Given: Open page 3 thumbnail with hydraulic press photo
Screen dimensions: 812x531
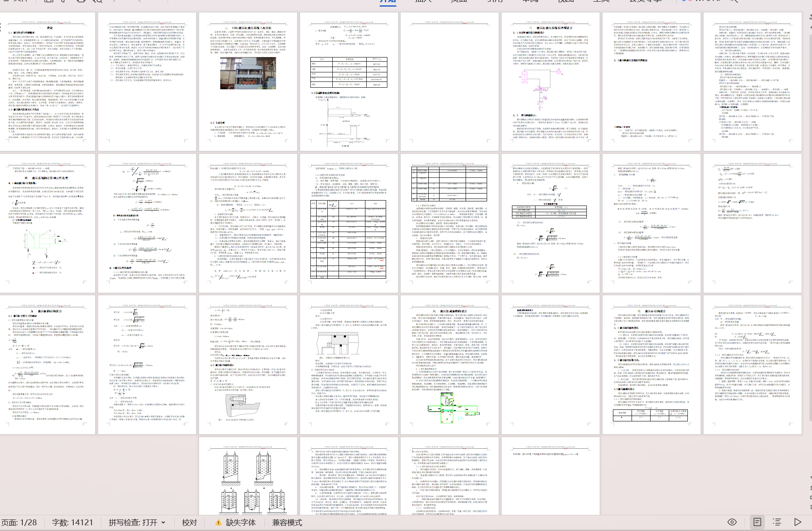Looking at the screenshot, I should click(x=248, y=81).
